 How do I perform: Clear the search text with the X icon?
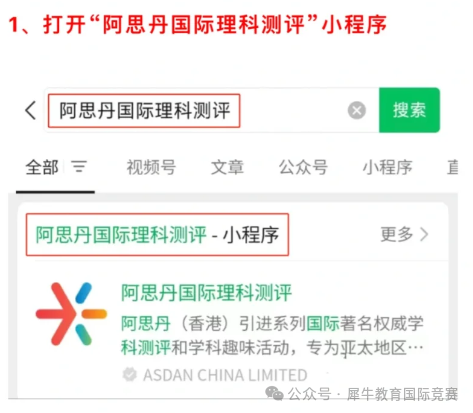(357, 110)
